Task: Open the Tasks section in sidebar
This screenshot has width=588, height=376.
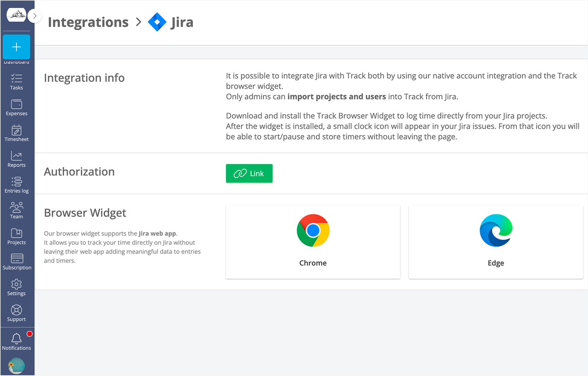Action: pyautogui.click(x=16, y=82)
